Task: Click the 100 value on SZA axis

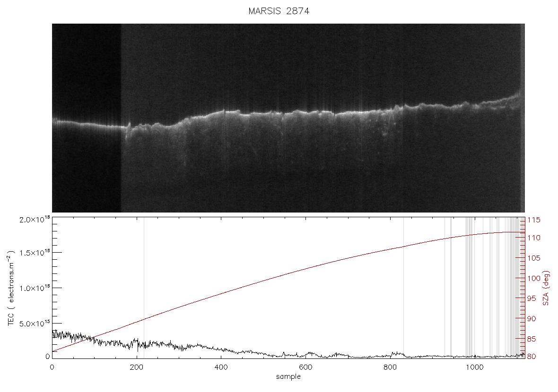Action: pos(534,278)
